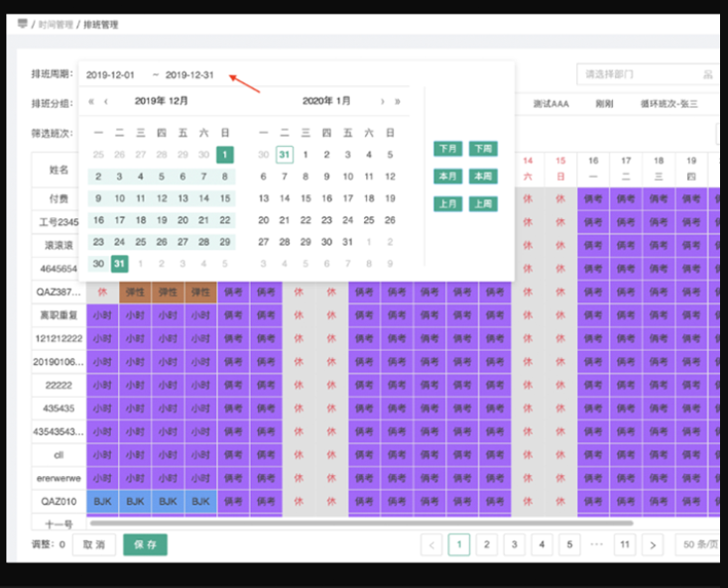Screen dimensions: 728x588
Task: Click the 下月 quick range button
Action: pos(447,149)
